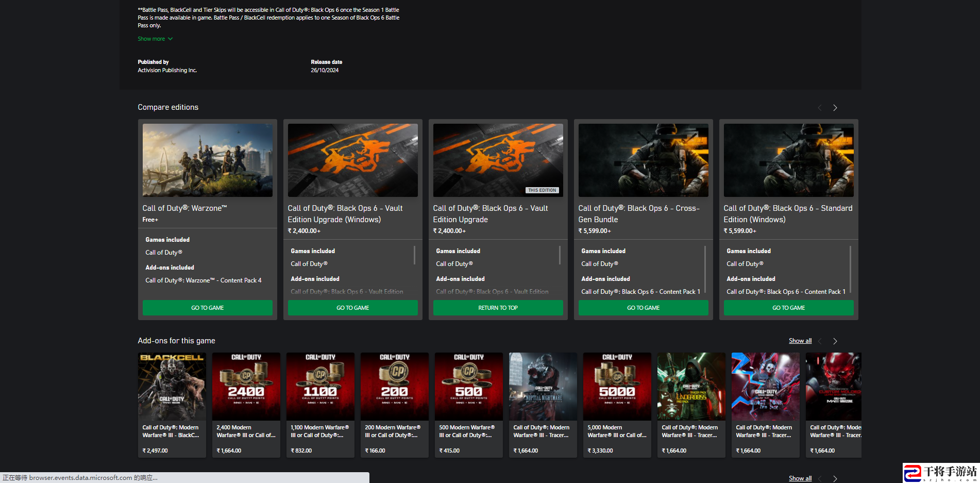The height and width of the screenshot is (483, 980).
Task: Click next arrow in Compare editions
Action: (835, 108)
